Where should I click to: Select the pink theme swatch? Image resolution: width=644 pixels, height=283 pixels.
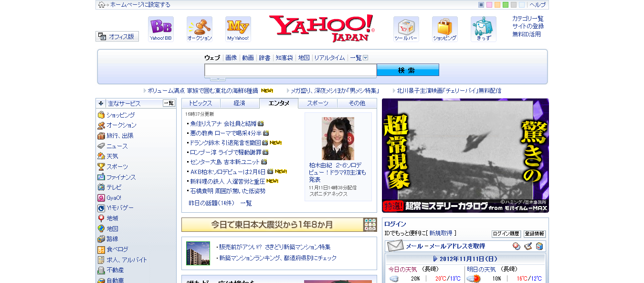pyautogui.click(x=489, y=5)
